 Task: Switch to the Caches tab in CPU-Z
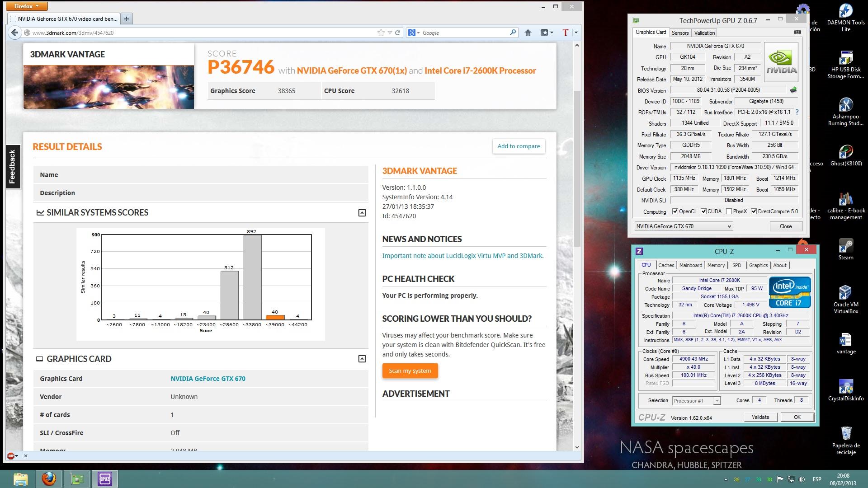coord(666,265)
